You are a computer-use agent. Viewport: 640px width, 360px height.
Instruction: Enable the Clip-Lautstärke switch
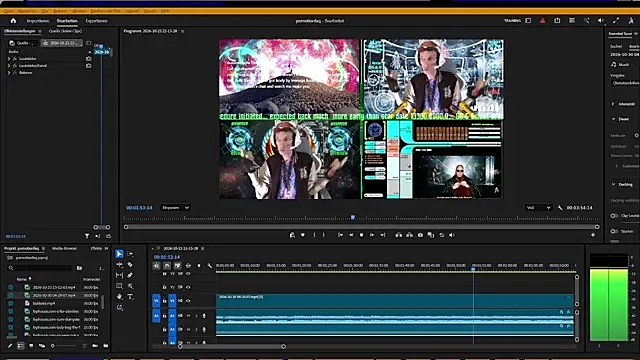[614, 216]
